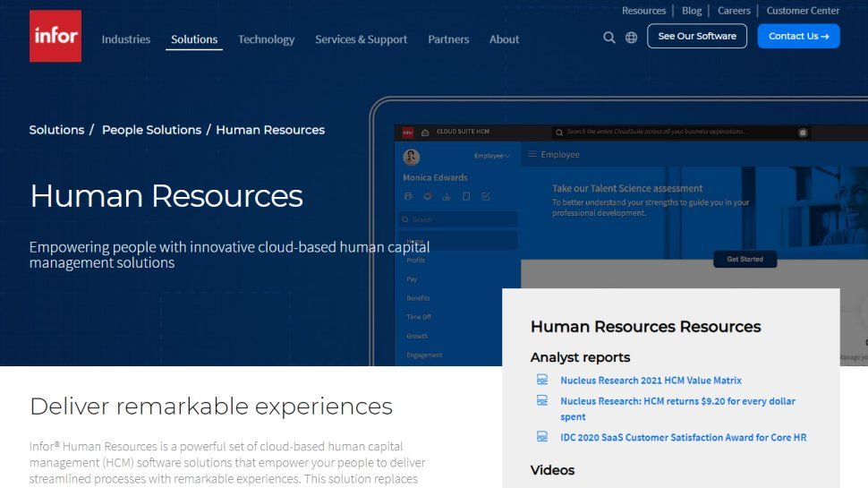This screenshot has height=488, width=868.
Task: Open the About menu
Action: (504, 39)
